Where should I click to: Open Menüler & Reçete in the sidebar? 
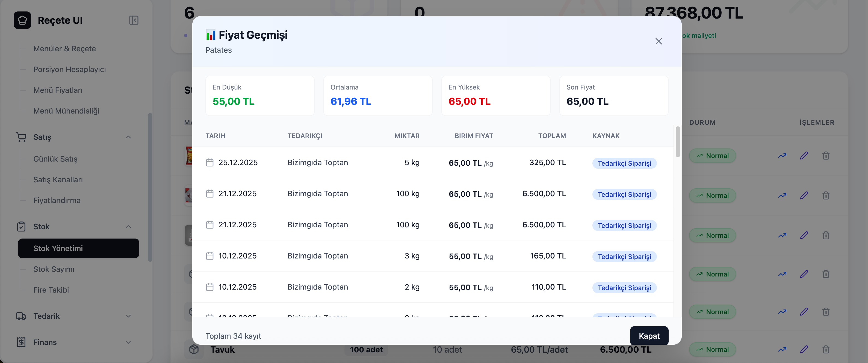click(64, 49)
